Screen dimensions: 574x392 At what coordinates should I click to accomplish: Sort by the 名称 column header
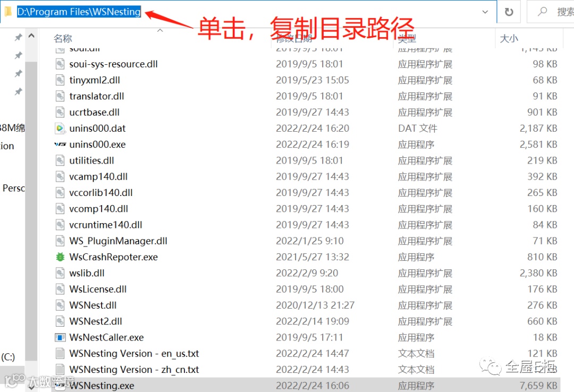63,38
